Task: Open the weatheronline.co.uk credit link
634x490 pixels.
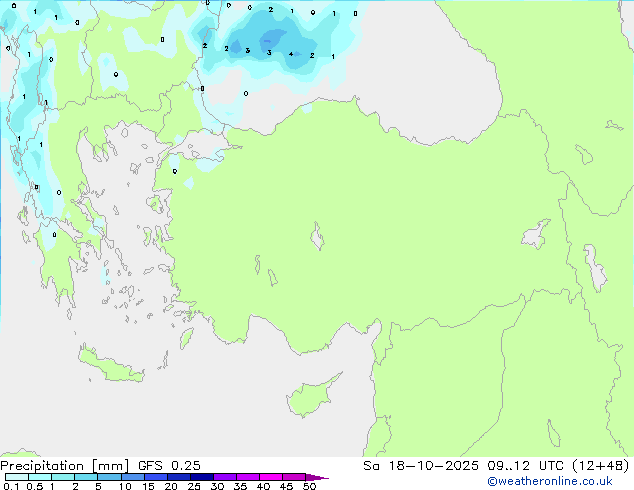Action: (550, 481)
